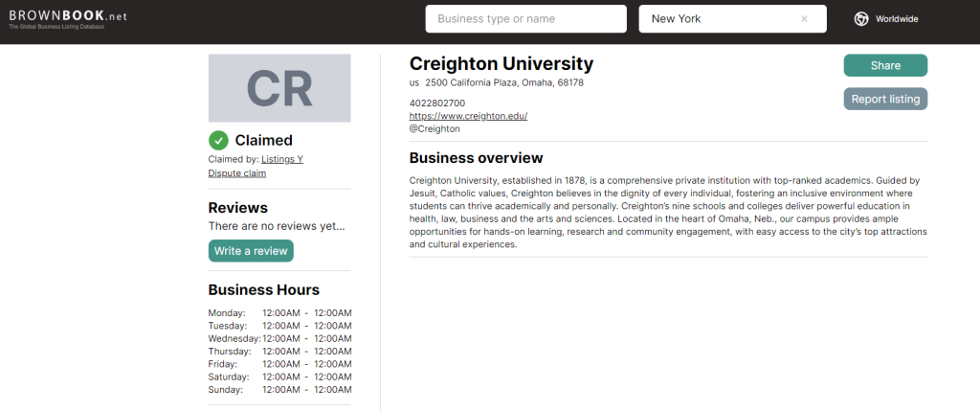Focus the New York location field
The height and width of the screenshot is (411, 980).
(732, 19)
